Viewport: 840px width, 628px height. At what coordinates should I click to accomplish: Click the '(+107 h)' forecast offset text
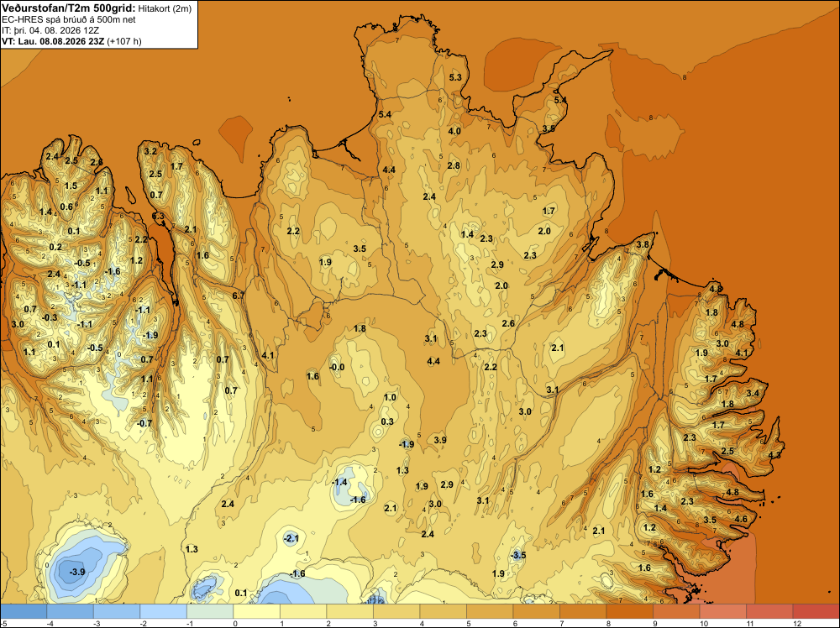124,41
